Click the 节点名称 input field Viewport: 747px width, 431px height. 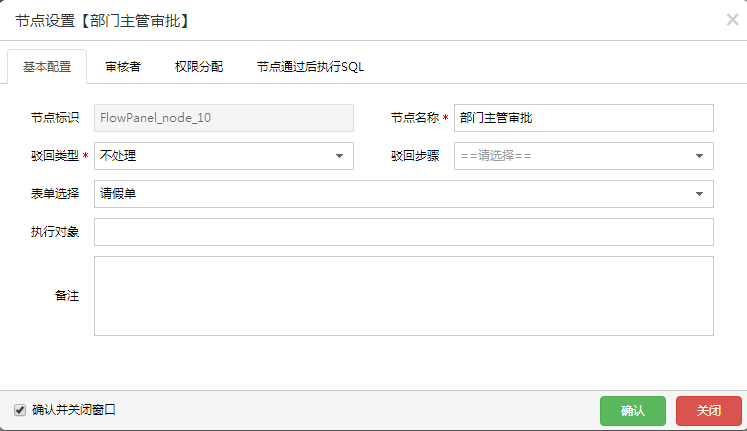pyautogui.click(x=584, y=118)
